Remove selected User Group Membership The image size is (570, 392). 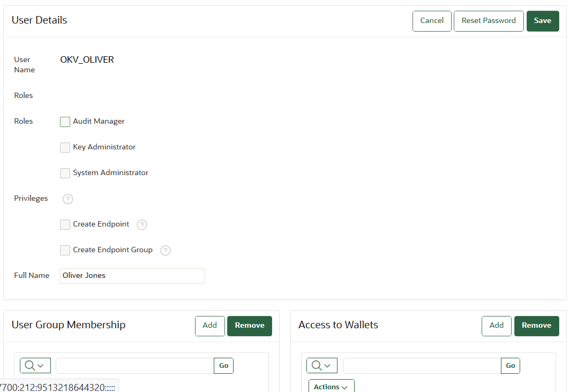[250, 326]
